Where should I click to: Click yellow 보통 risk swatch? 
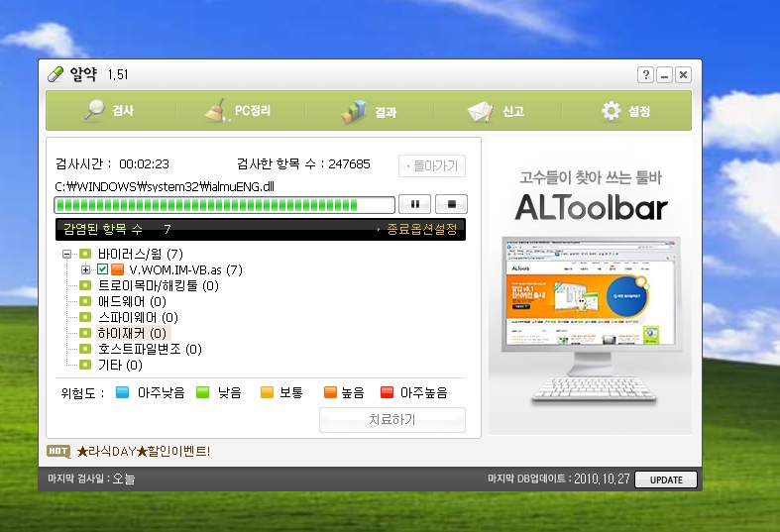tap(268, 392)
